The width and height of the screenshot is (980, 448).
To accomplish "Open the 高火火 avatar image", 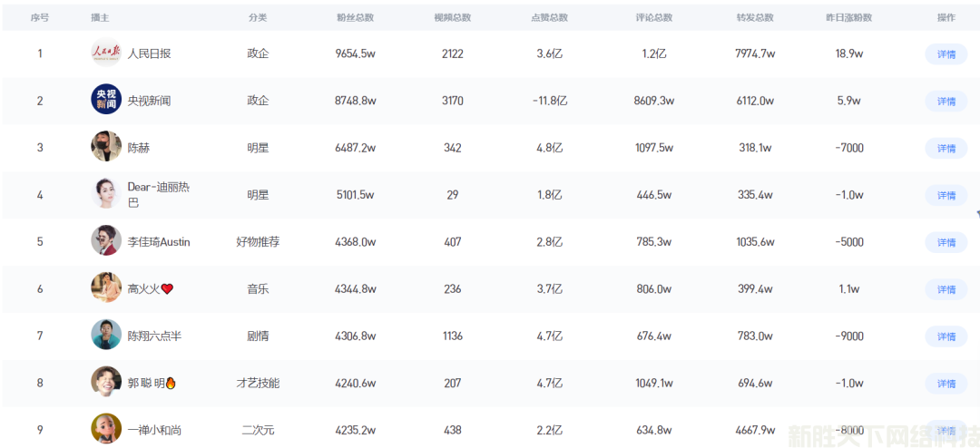I will [106, 288].
